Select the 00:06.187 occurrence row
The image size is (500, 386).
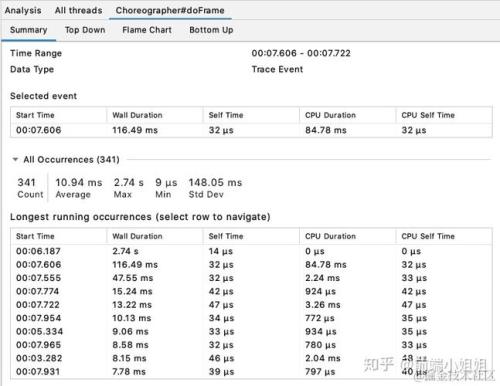tap(251, 251)
